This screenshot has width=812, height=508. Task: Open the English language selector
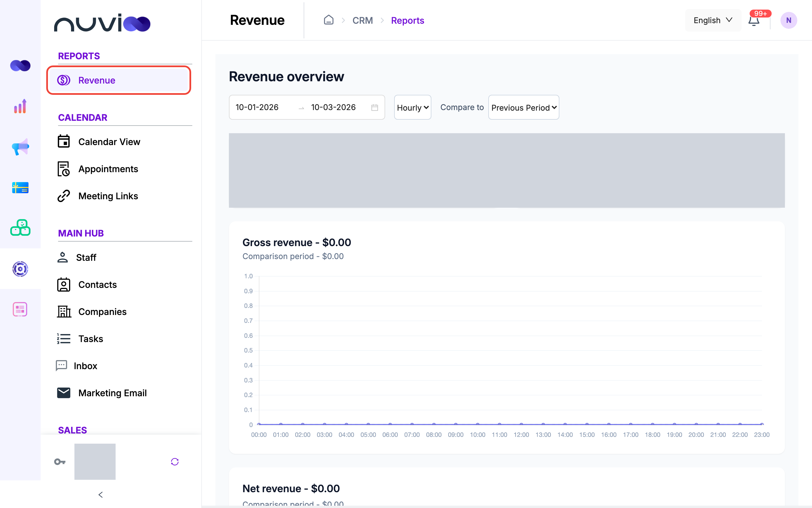click(x=713, y=20)
